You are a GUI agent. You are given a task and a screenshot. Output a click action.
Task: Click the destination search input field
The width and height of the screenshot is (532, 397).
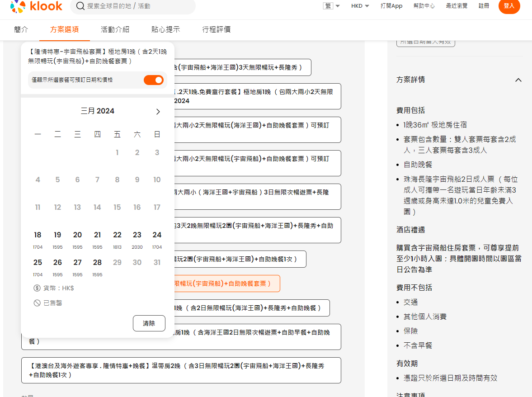136,6
